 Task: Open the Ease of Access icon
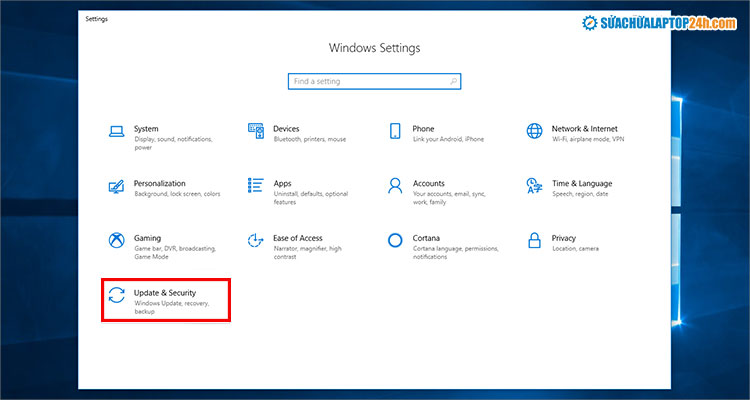coord(255,241)
